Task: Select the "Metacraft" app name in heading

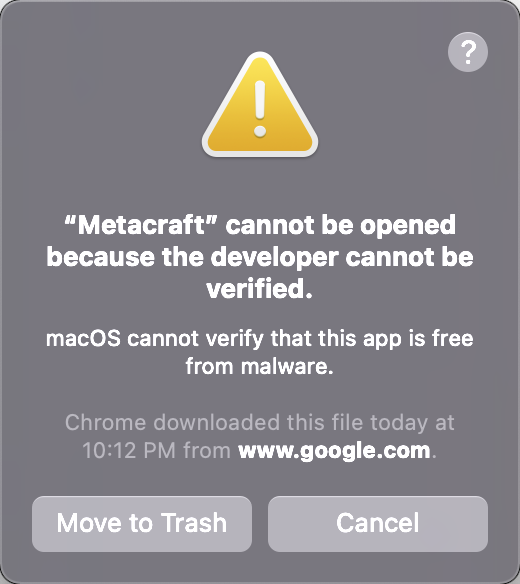Action: tap(140, 225)
